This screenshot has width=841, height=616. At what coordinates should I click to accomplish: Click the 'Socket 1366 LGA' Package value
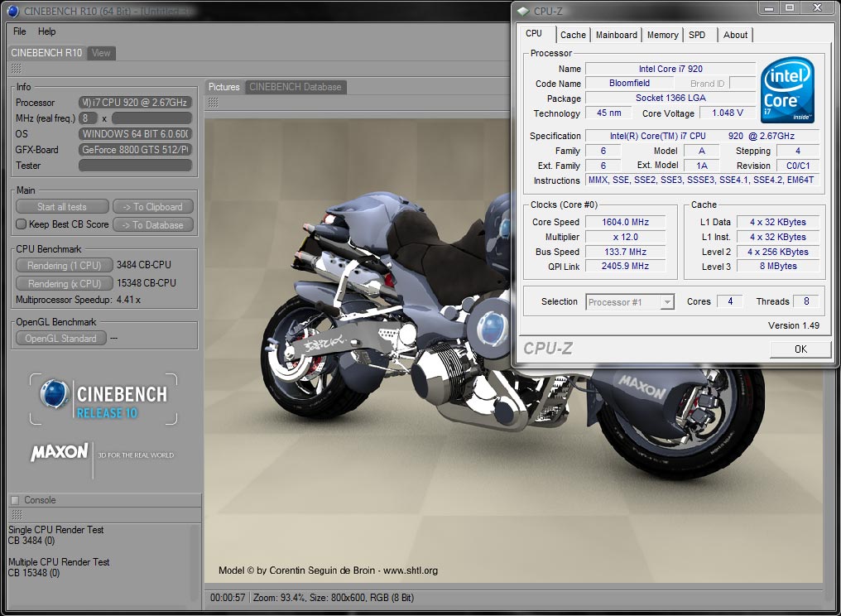pyautogui.click(x=670, y=98)
